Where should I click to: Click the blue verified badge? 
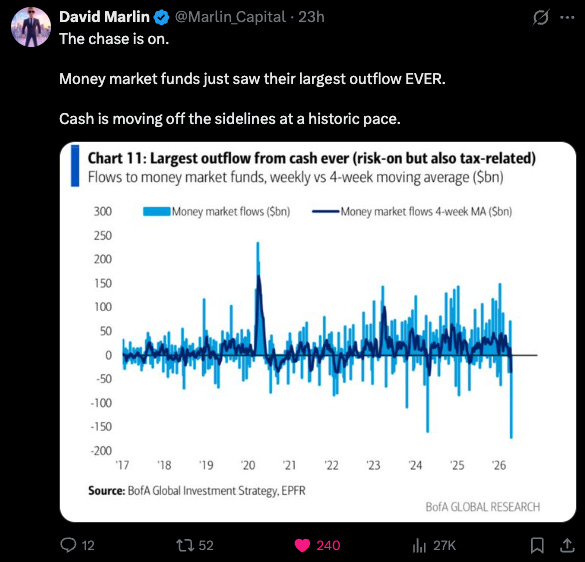pos(162,17)
